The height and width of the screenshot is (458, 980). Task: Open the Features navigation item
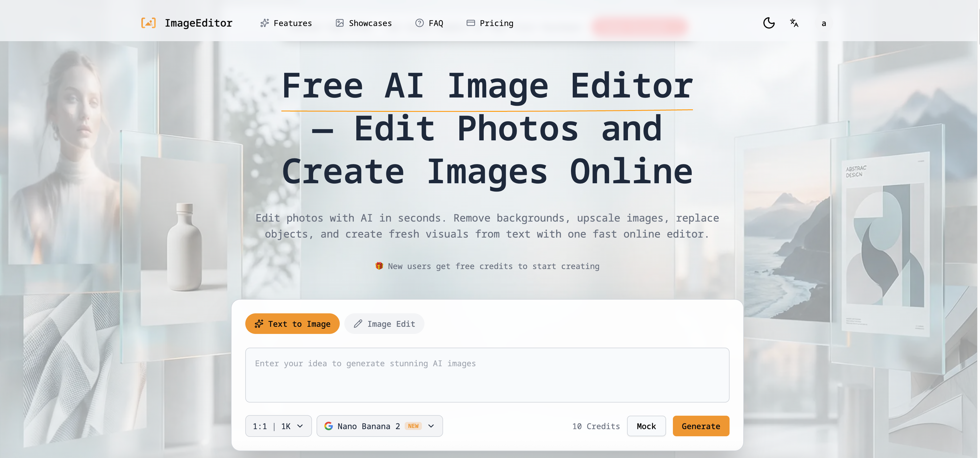coord(293,23)
